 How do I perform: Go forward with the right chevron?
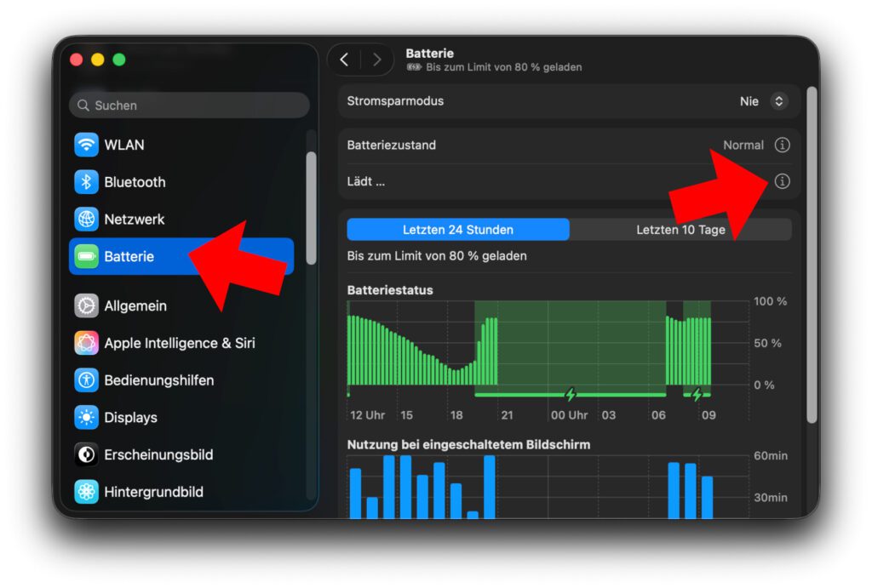pyautogui.click(x=377, y=60)
